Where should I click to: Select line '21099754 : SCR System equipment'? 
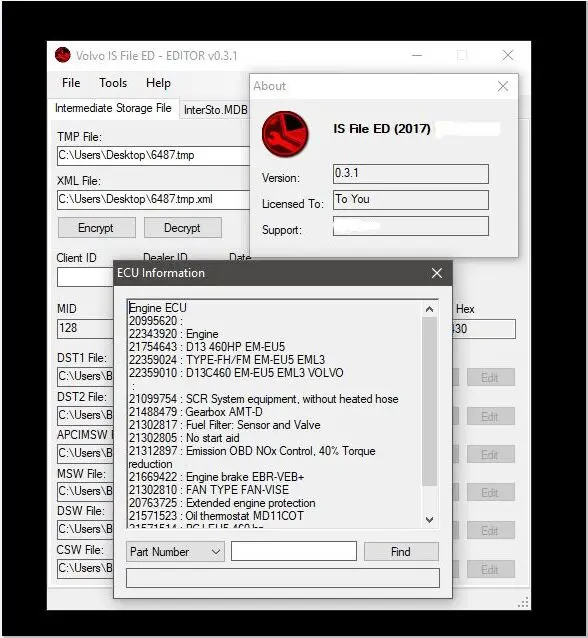tap(263, 399)
